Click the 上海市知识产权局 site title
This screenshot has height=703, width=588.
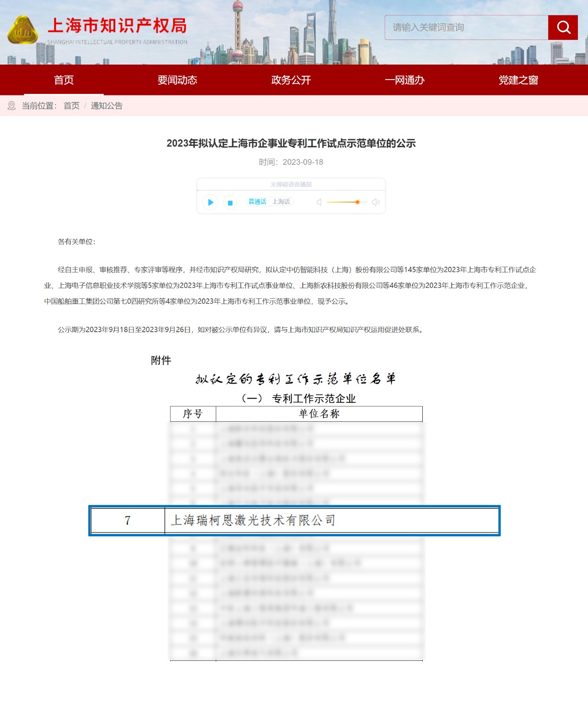(117, 26)
